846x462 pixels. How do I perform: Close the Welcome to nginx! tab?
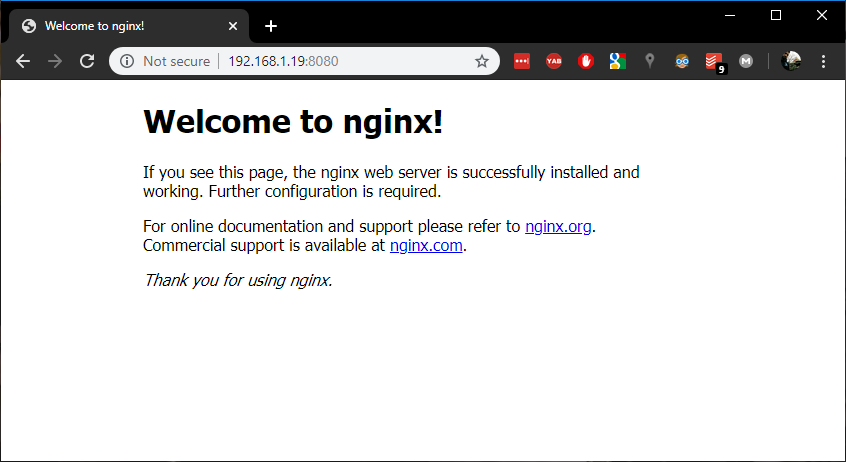tap(234, 26)
